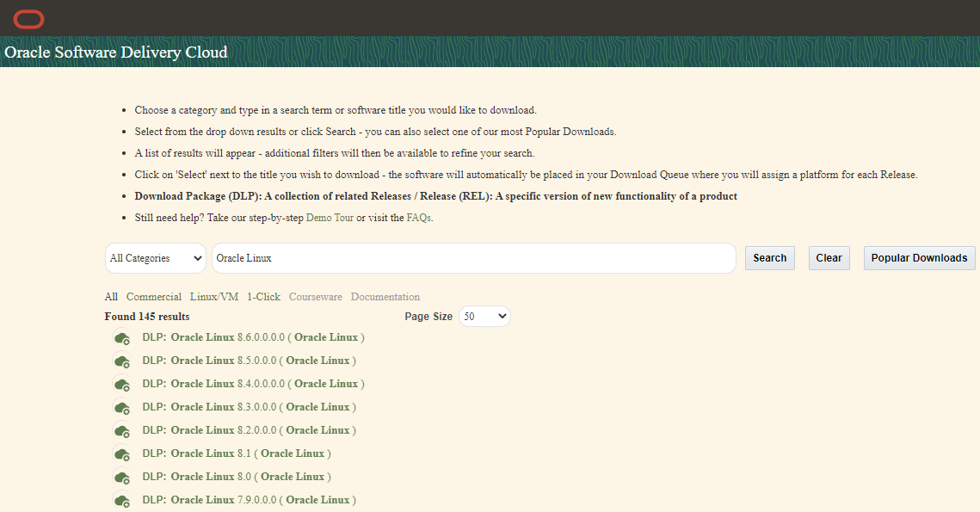Image resolution: width=980 pixels, height=512 pixels.
Task: Click the cloud icon beside Oracle Linux 8.3.0.0.0
Action: point(122,408)
